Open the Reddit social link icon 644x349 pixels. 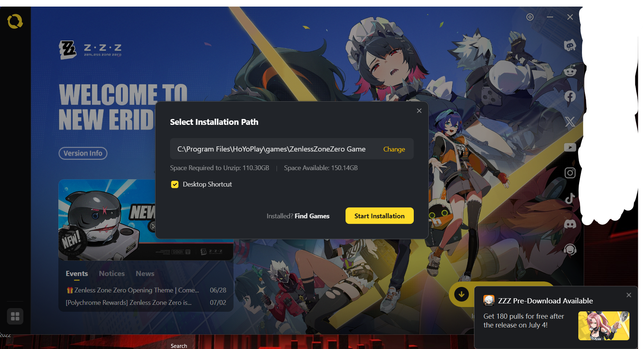pos(570,71)
